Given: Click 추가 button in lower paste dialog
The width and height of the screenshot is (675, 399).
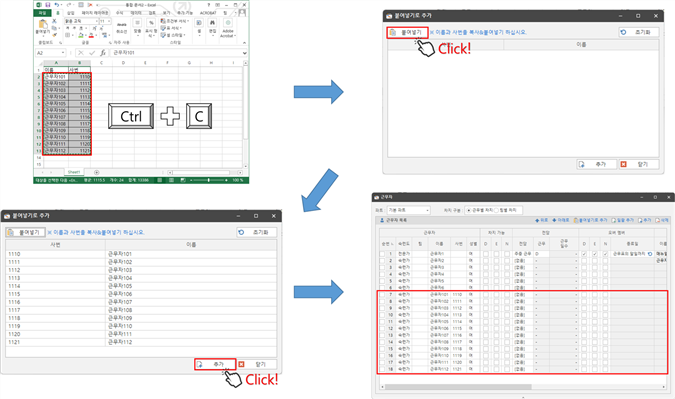Looking at the screenshot, I should pos(215,364).
